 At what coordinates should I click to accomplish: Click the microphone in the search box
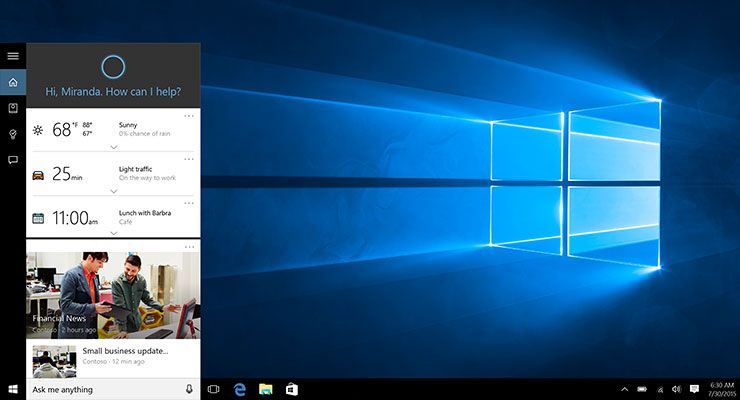coord(189,389)
